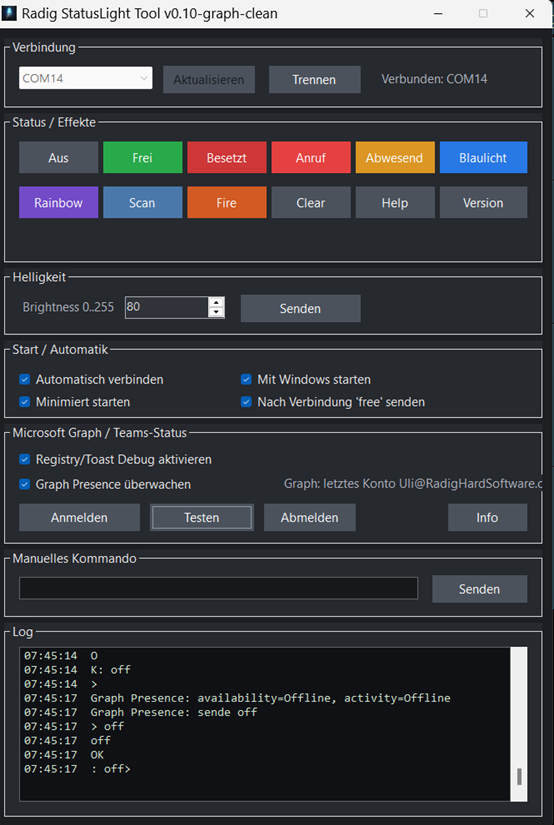
Task: Open the COM14 port dropdown
Action: [x=86, y=78]
